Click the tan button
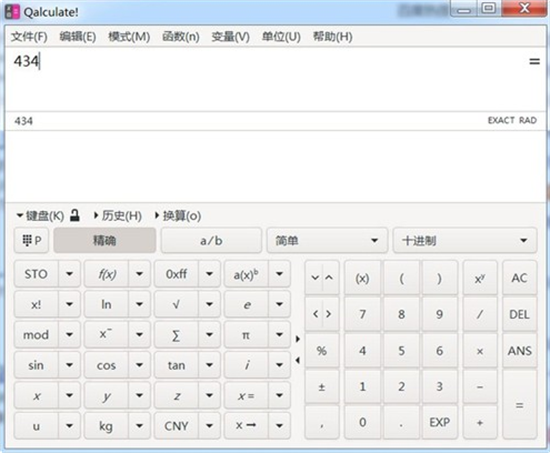550x453 pixels. [x=176, y=365]
